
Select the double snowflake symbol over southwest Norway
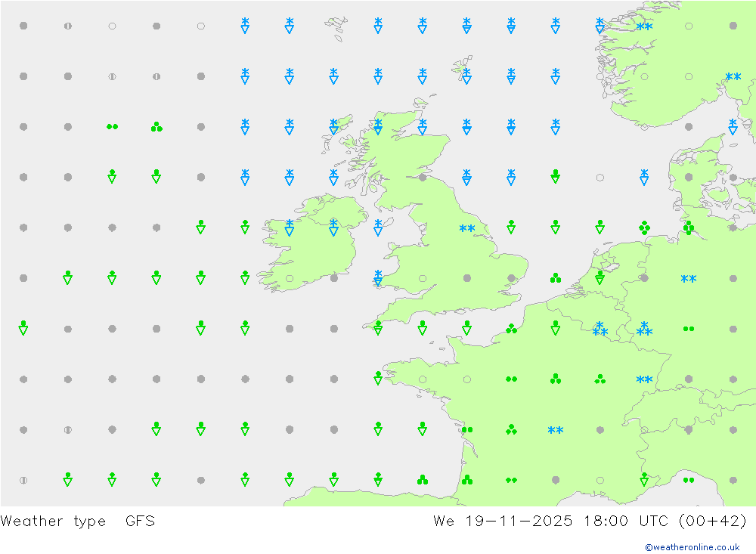644,26
